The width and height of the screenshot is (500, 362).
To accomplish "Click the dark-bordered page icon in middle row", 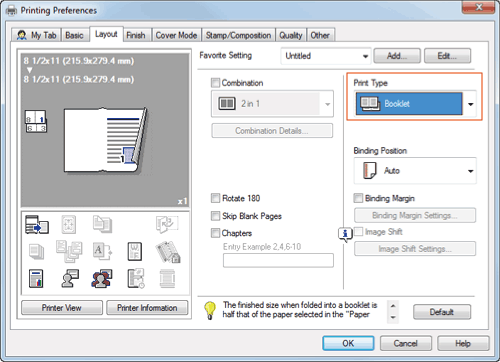I will click(135, 252).
